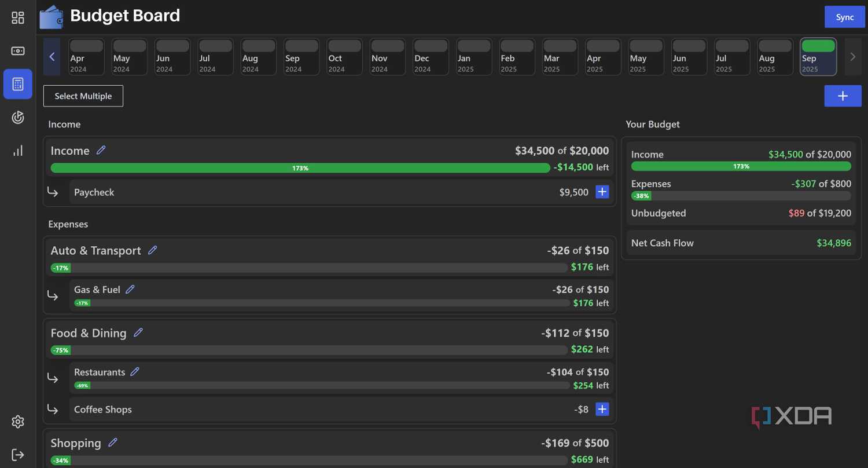Click the Budget Board wallet logo
This screenshot has width=868, height=468.
tap(52, 17)
